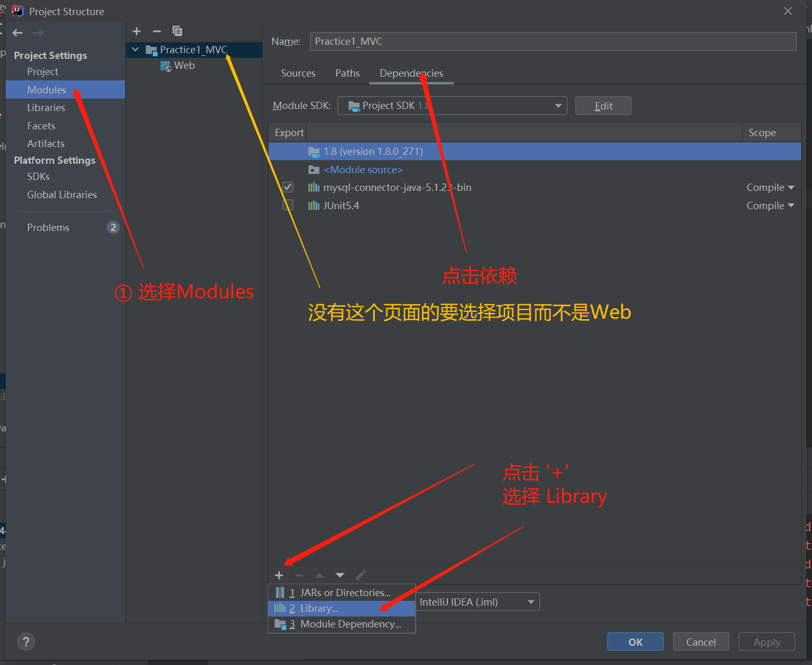Viewport: 812px width, 665px height.
Task: Collapse the Practice1_MVC tree node
Action: 136,50
